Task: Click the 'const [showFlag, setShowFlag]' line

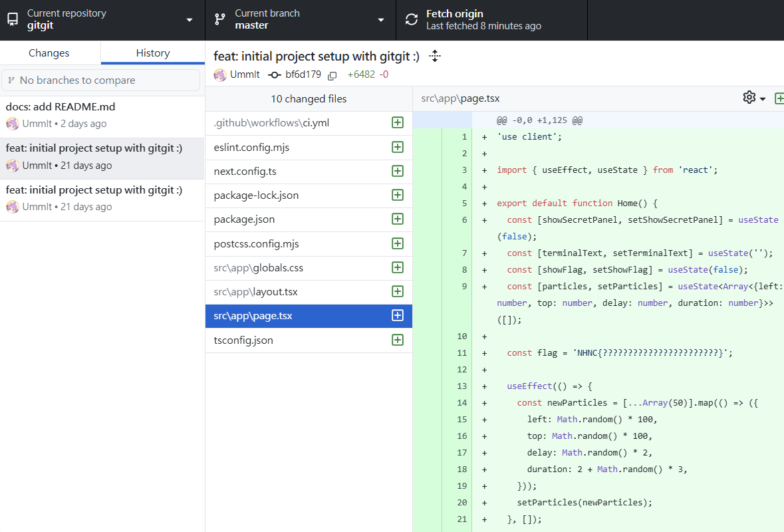Action: tap(628, 270)
